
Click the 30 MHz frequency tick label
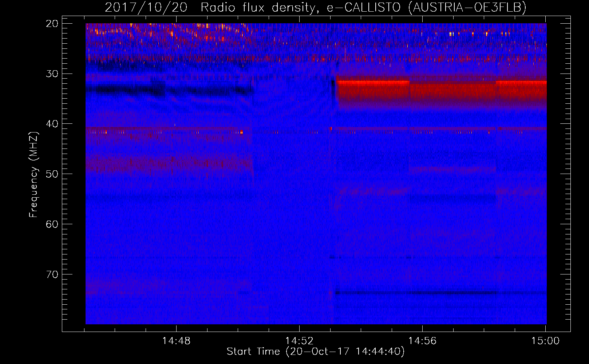coord(52,74)
